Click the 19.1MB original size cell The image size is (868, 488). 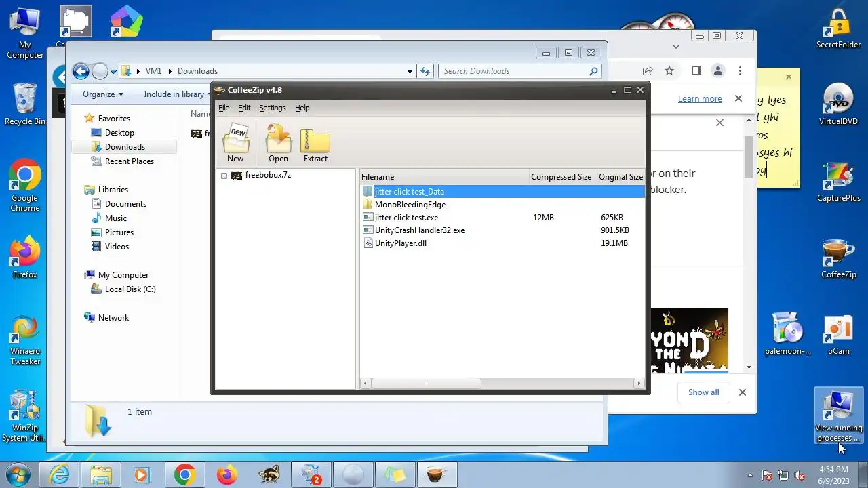tap(614, 243)
